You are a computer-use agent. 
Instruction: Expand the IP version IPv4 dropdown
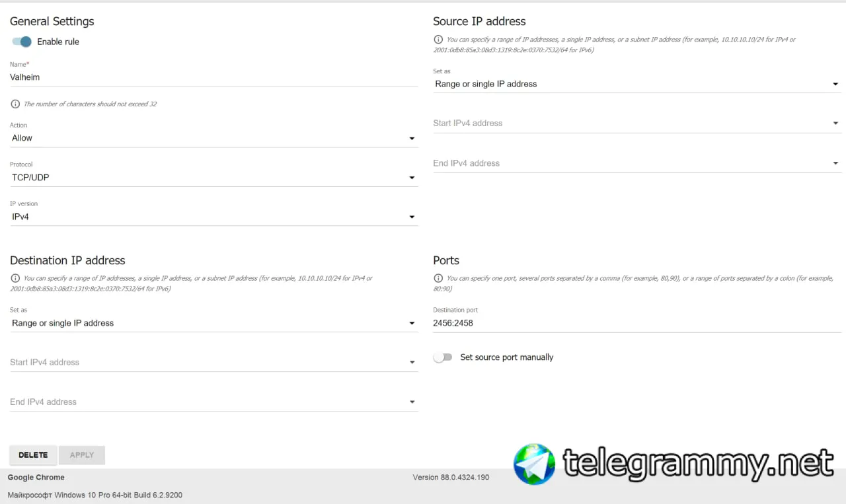point(213,217)
